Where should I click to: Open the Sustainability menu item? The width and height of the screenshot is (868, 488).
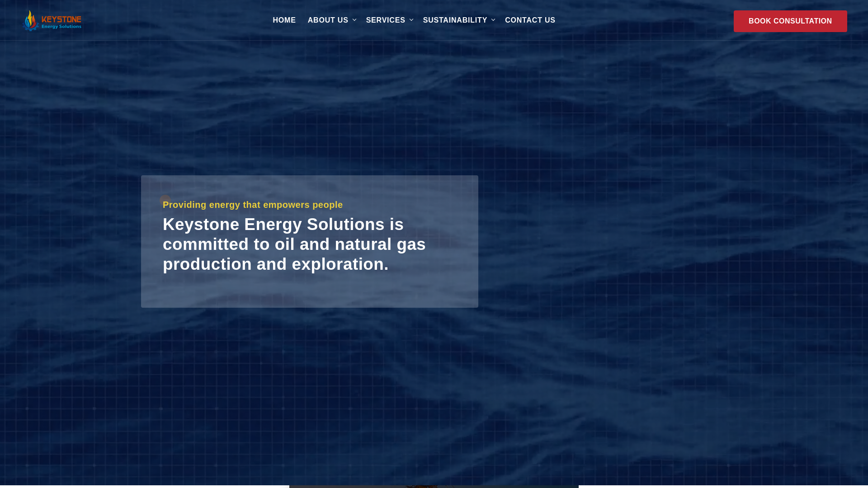(x=455, y=20)
